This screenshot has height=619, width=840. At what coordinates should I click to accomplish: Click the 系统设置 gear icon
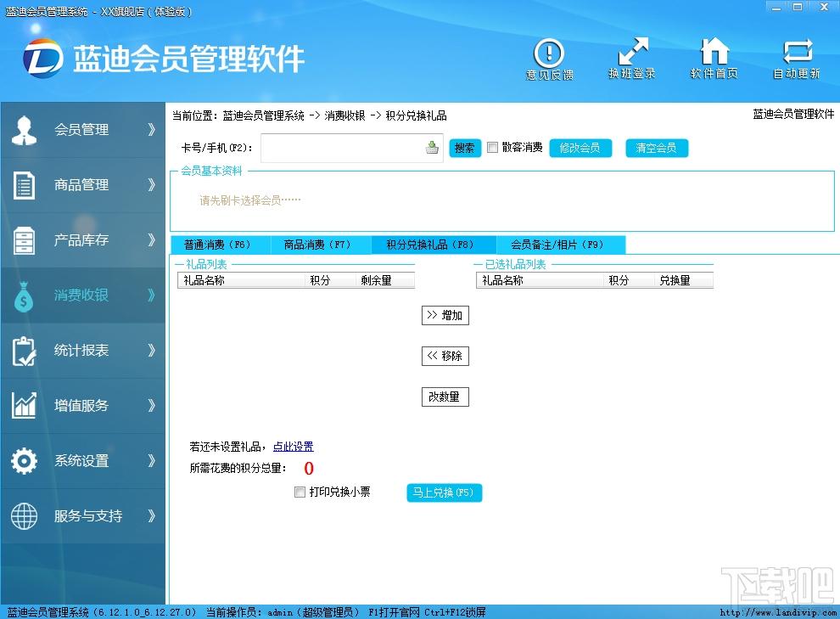pos(24,461)
